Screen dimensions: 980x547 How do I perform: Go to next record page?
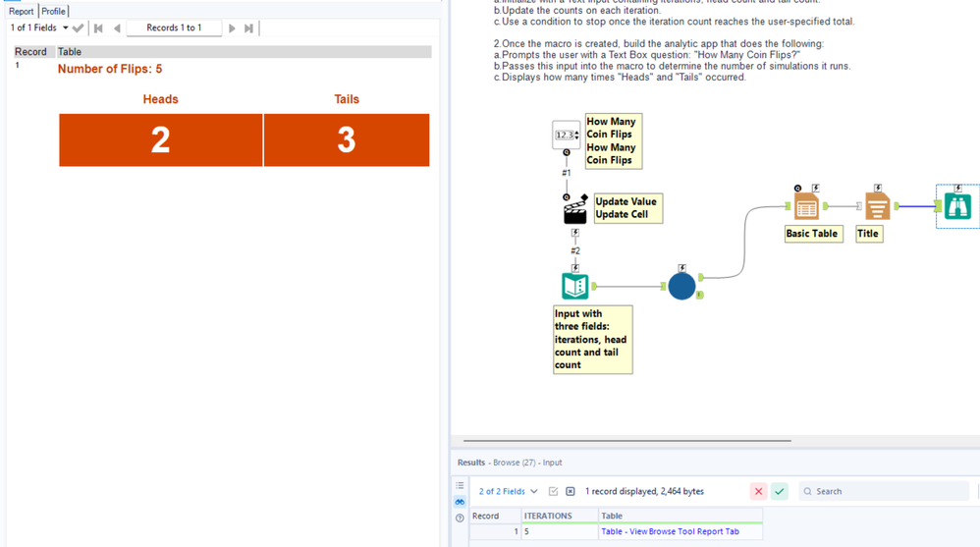click(x=232, y=28)
